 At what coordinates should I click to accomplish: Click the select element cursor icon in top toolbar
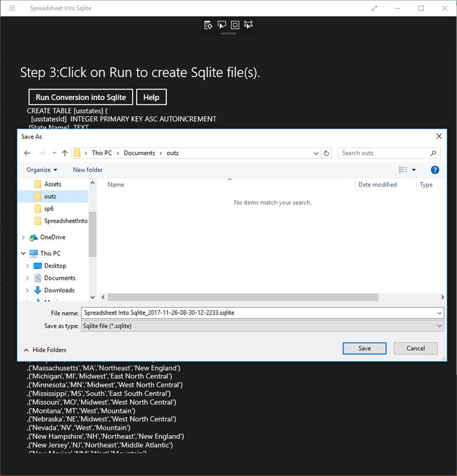tap(222, 25)
